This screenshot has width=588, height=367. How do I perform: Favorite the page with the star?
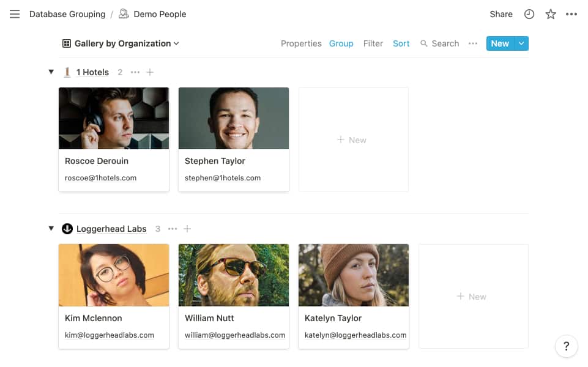point(550,13)
